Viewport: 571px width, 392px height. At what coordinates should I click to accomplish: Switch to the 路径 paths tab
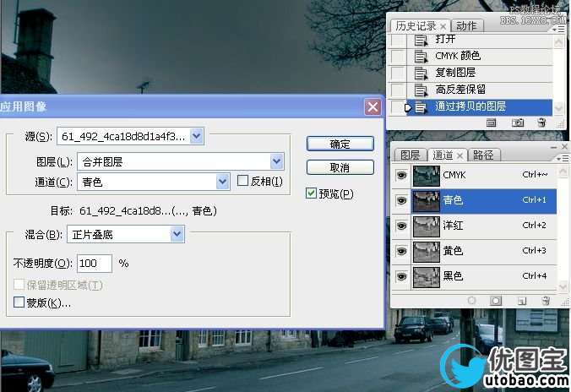(x=483, y=155)
